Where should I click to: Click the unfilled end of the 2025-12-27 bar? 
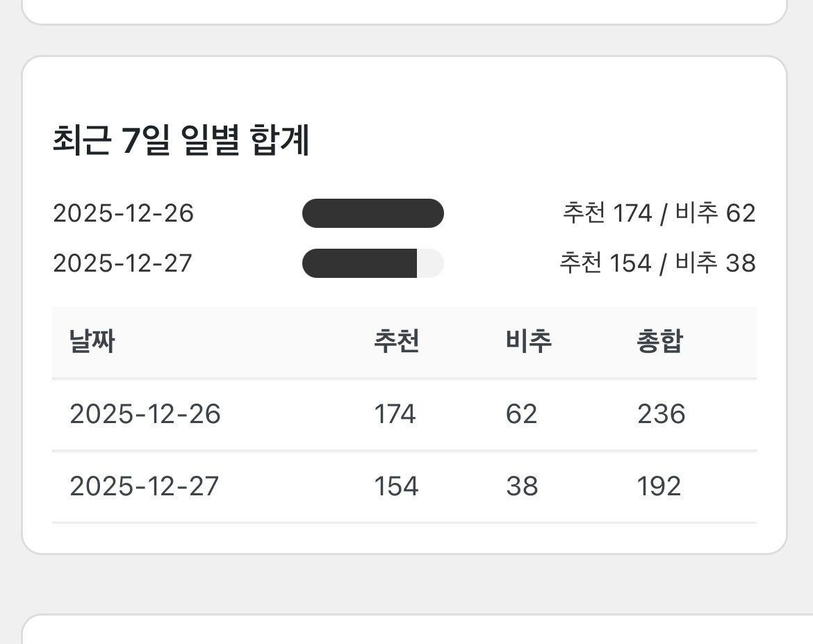[x=430, y=263]
